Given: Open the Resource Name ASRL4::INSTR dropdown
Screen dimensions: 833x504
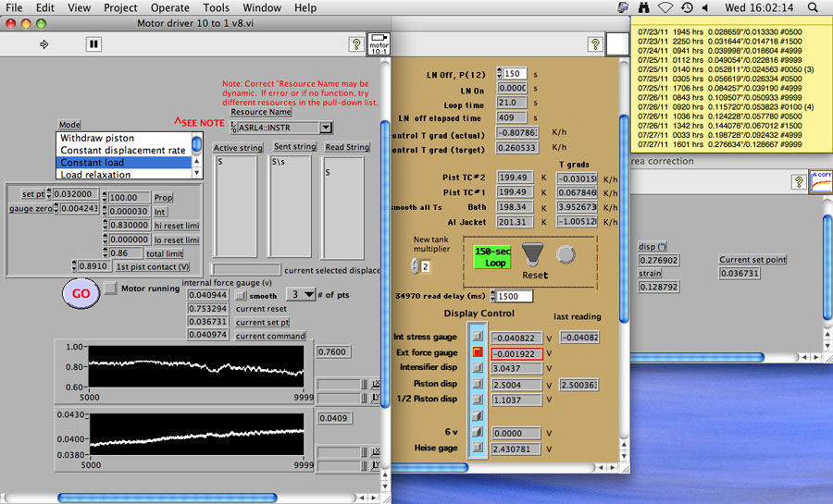Looking at the screenshot, I should pos(324,128).
